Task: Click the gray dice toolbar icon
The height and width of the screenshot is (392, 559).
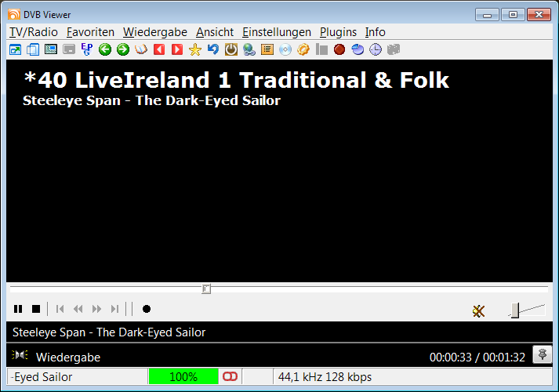Action: tap(394, 49)
